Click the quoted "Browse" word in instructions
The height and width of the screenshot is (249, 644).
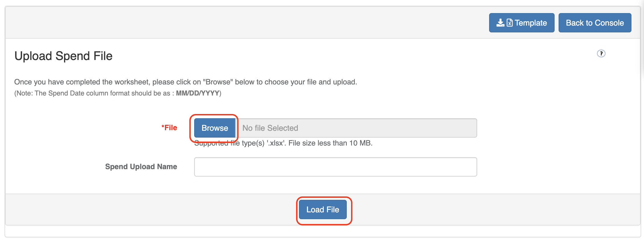click(218, 82)
